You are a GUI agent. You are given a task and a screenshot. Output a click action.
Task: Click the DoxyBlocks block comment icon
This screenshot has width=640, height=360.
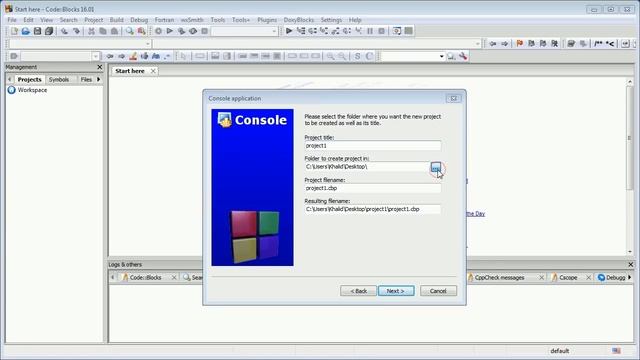(598, 43)
